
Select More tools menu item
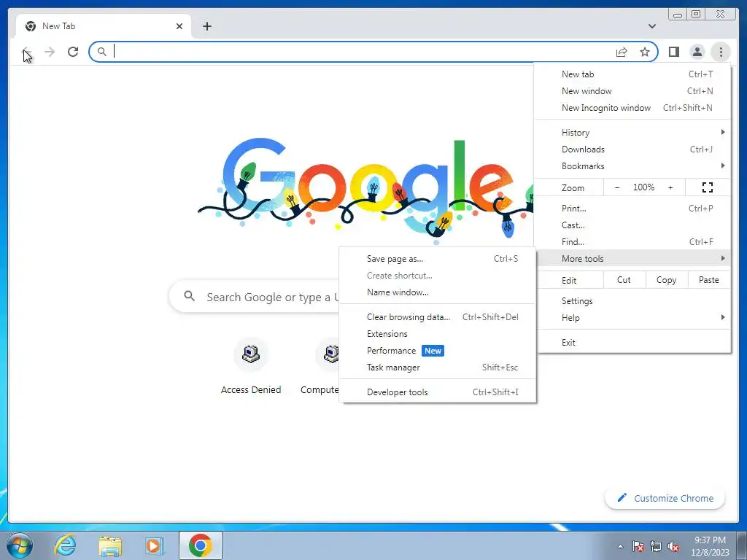[632, 259]
